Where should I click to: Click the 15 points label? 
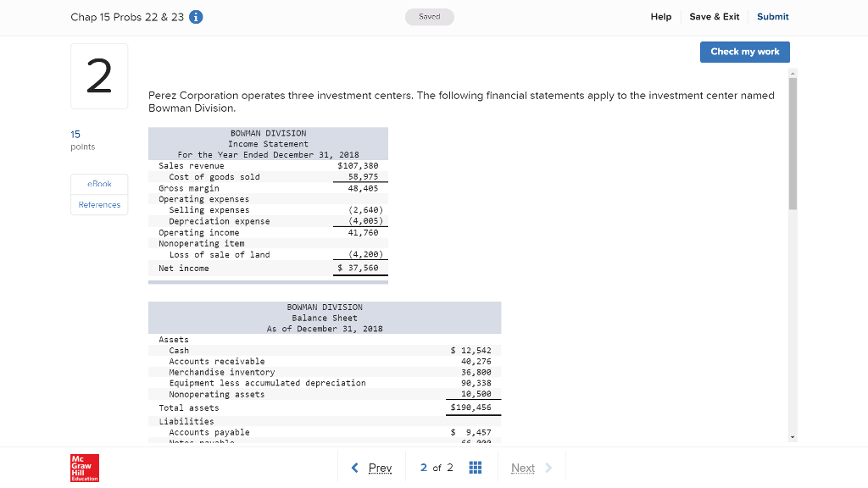(82, 140)
